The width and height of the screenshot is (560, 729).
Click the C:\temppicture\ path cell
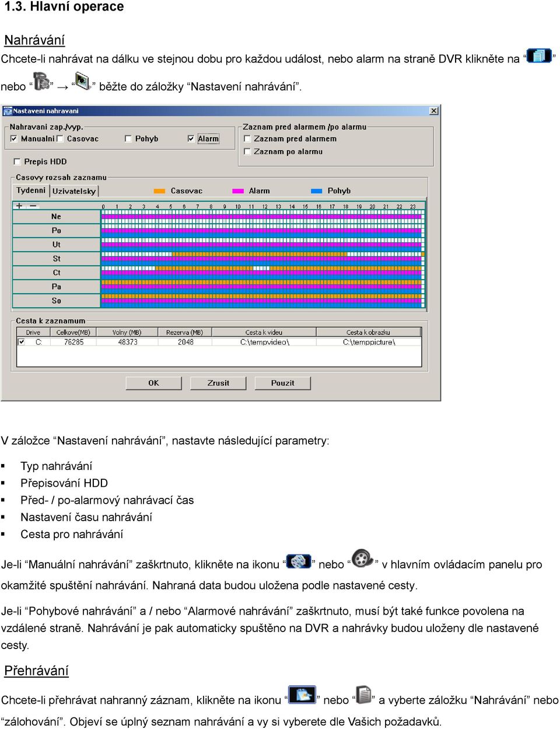tap(369, 342)
